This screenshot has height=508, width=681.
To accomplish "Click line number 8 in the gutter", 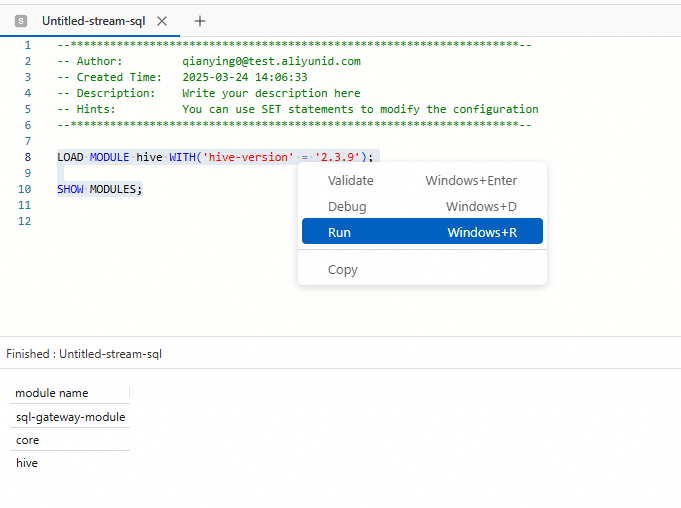I will click(x=28, y=157).
